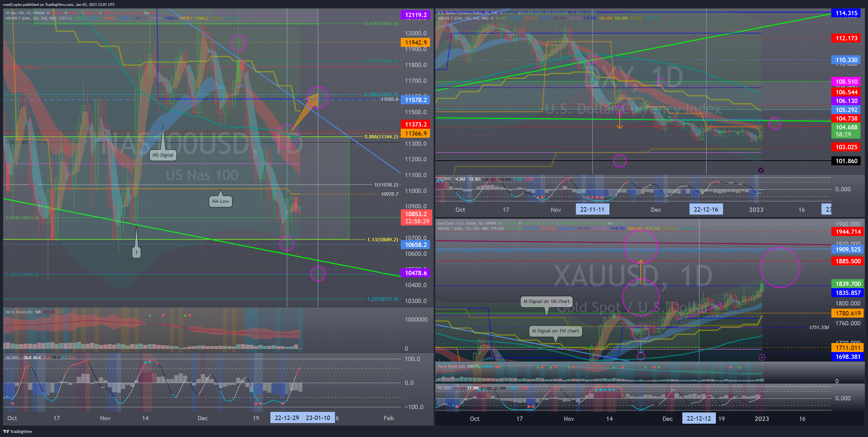Click the lightning icon on the XAUUSD chart
The width and height of the screenshot is (868, 437).
[762, 357]
